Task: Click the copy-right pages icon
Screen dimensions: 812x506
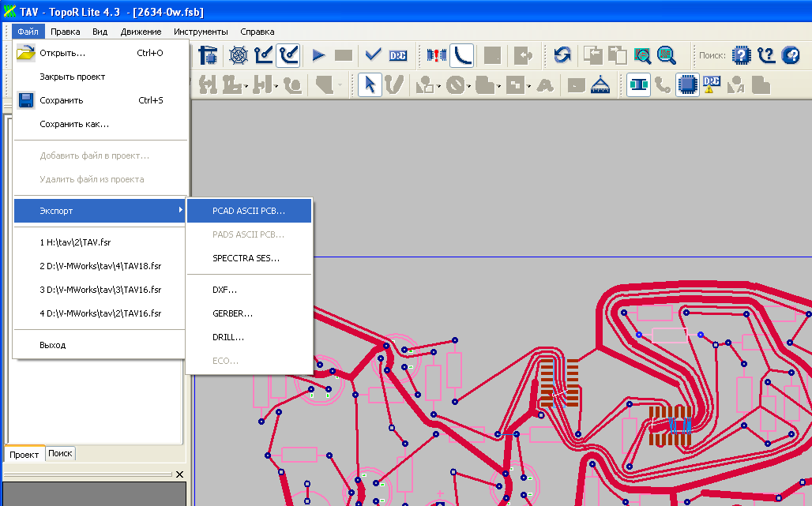Action: [x=617, y=54]
